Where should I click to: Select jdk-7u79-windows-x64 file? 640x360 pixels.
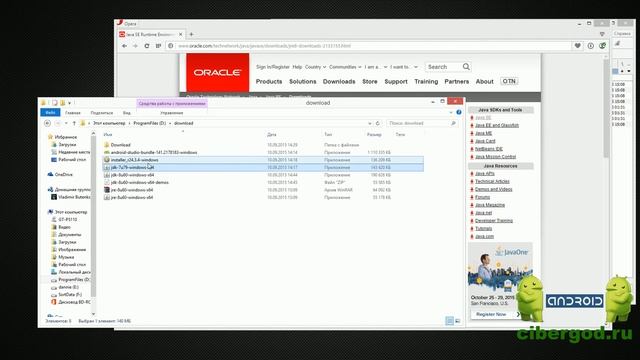[132, 167]
